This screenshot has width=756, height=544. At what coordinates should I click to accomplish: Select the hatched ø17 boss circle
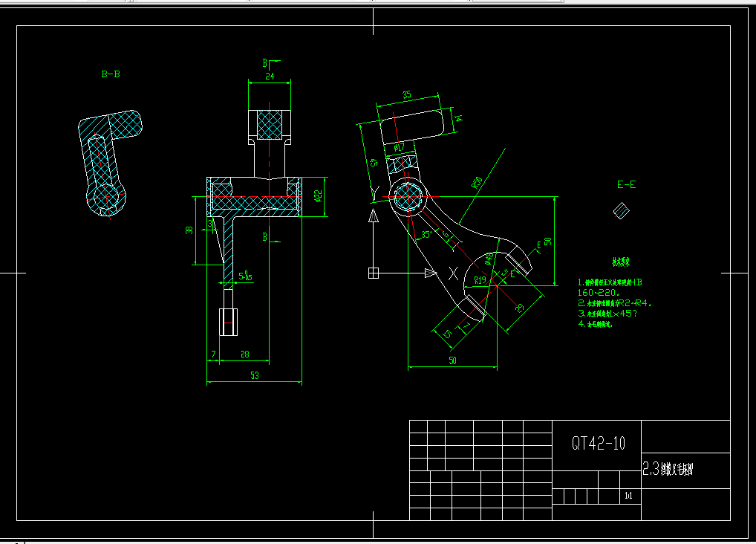pos(408,196)
